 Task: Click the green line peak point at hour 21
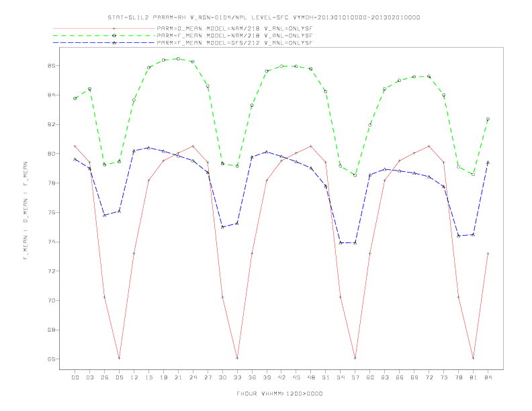(x=178, y=58)
